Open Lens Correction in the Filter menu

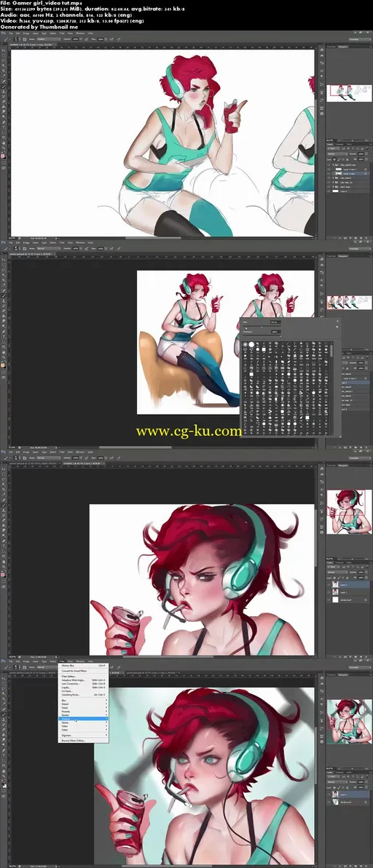tap(83, 684)
